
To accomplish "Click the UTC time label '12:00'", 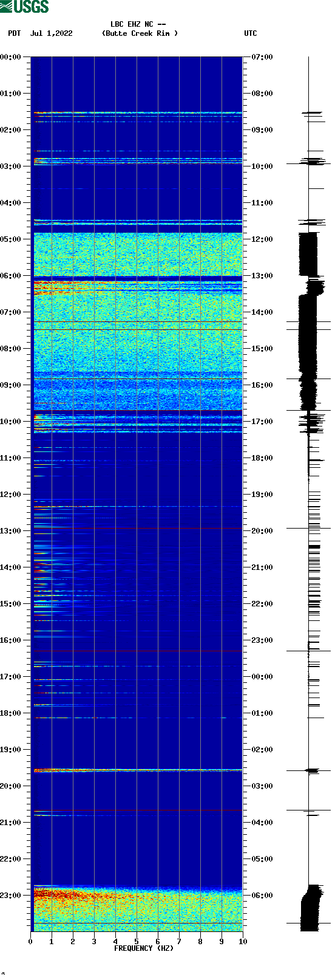I will click(262, 239).
